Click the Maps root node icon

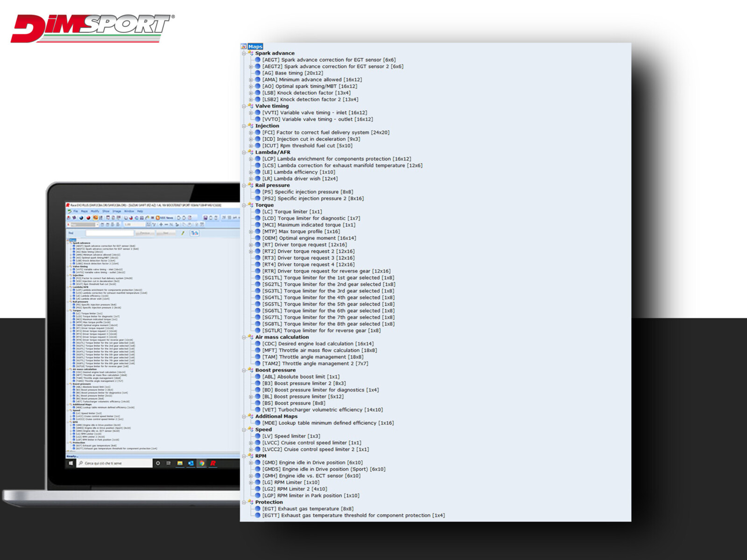coord(244,47)
